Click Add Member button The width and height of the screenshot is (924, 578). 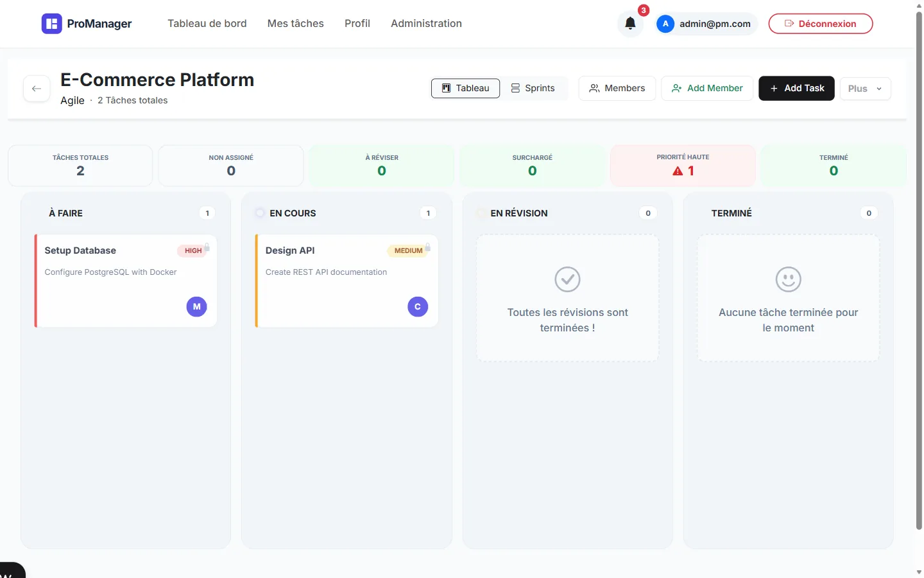coord(707,88)
